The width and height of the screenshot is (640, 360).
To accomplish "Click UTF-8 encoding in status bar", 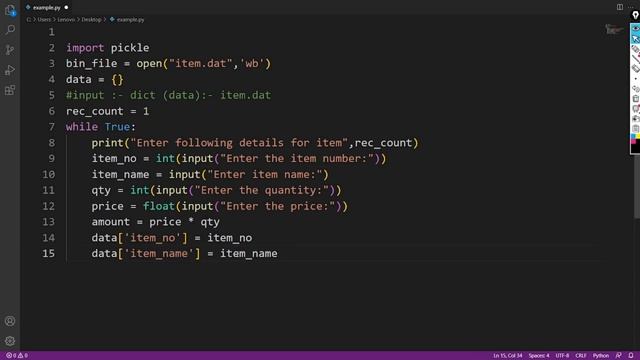I will pos(562,356).
